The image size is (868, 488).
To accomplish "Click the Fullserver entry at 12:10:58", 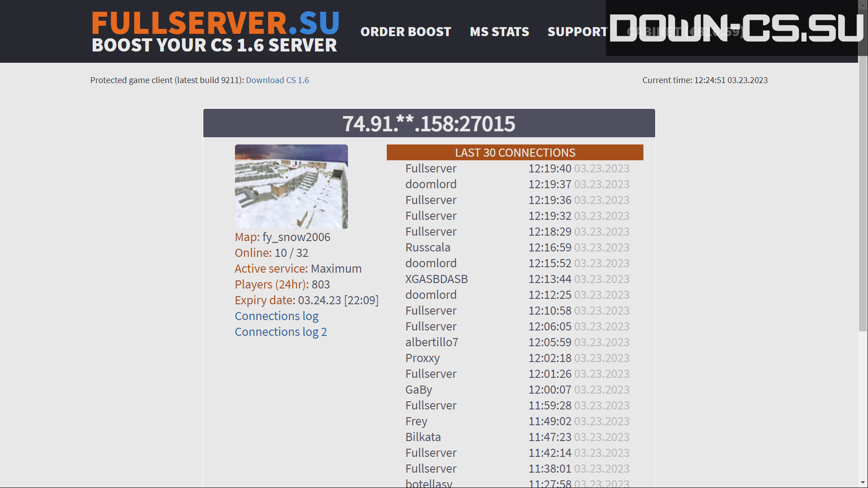I will (x=431, y=311).
